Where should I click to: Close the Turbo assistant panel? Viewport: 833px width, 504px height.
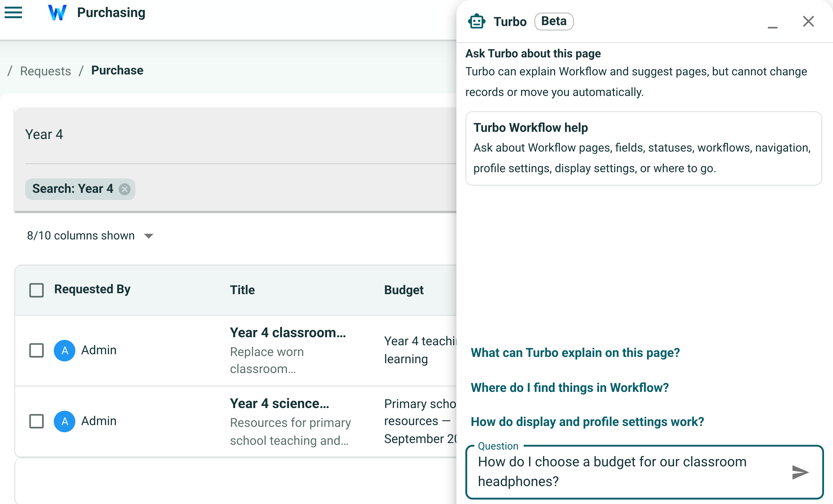click(x=808, y=21)
